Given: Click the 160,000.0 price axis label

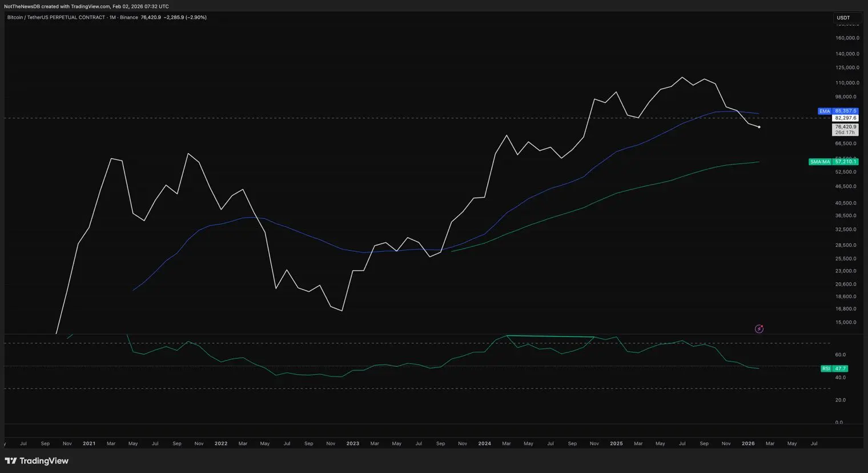Looking at the screenshot, I should click(847, 38).
